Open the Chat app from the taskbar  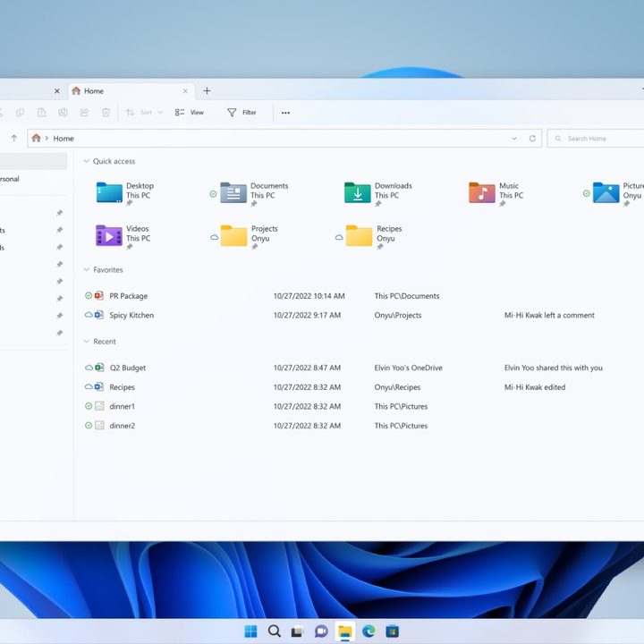[321, 631]
